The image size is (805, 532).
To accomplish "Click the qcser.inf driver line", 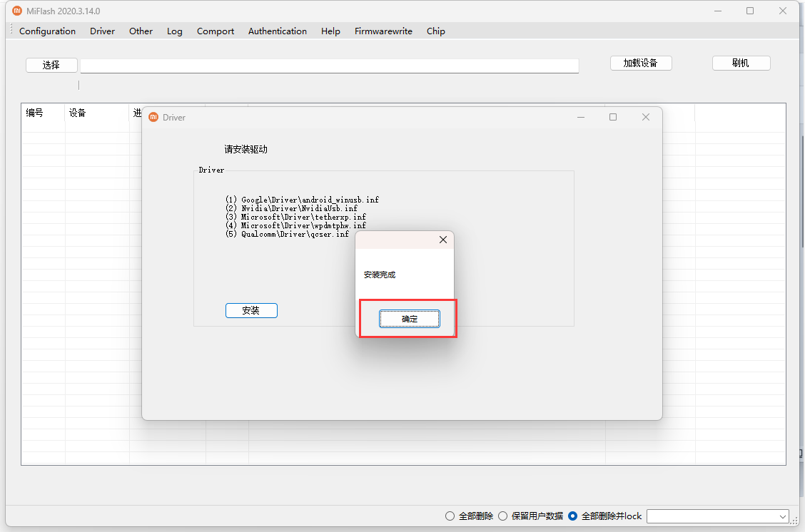I will (287, 234).
